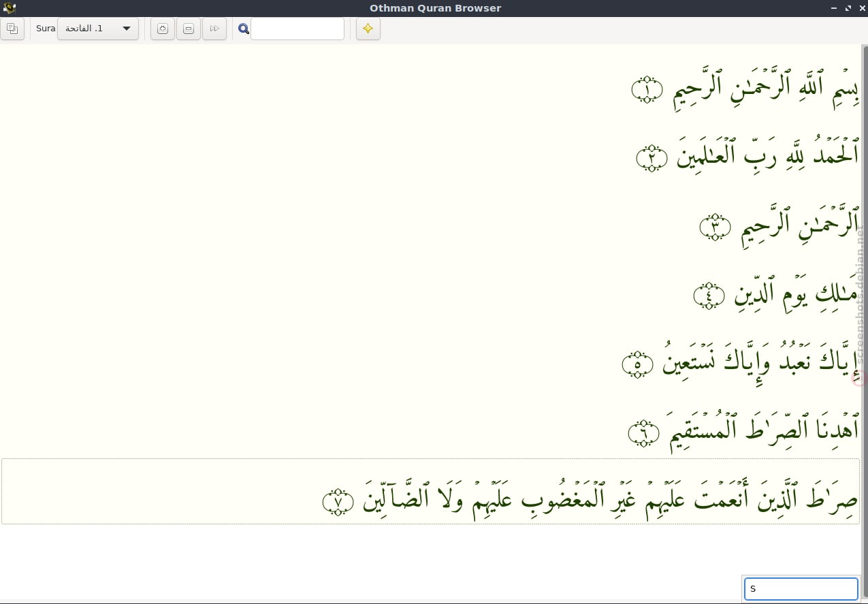Select verse 2 of Al-Fatiha
868x604 pixels.
(748, 157)
